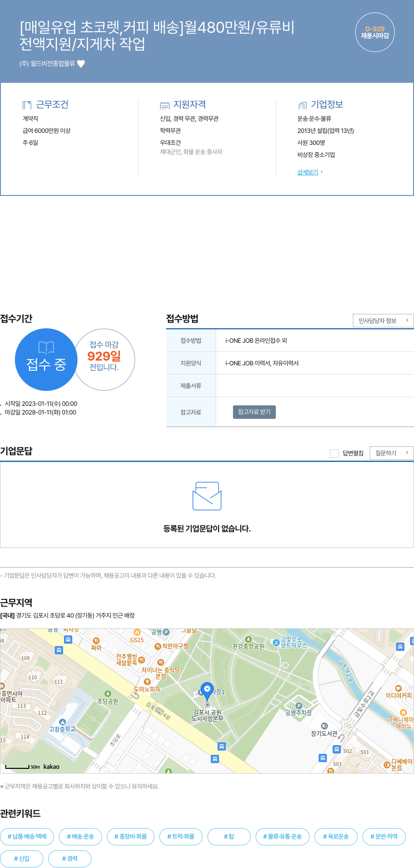This screenshot has width=414, height=868.
Task: Select the #트럭·화물 keyword tag
Action: tap(181, 837)
